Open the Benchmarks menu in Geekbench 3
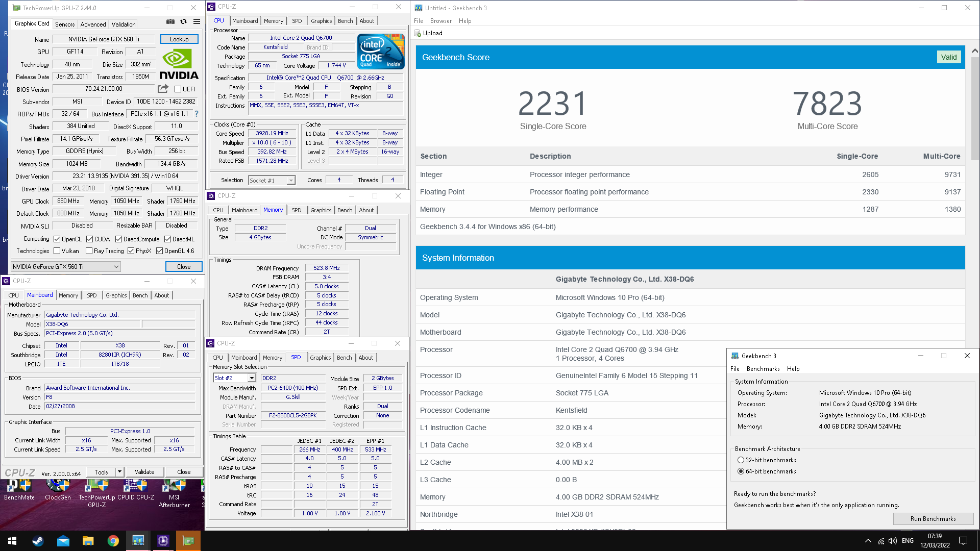This screenshot has width=980, height=551. [763, 369]
